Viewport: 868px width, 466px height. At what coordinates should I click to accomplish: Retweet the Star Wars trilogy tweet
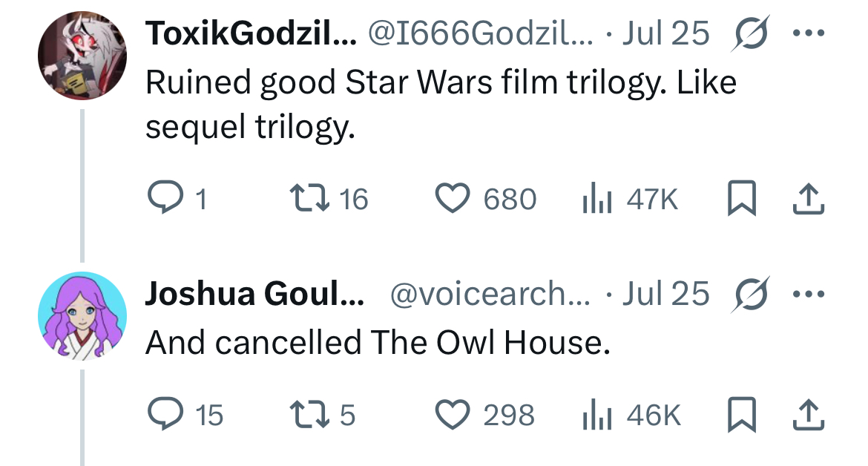pyautogui.click(x=329, y=199)
